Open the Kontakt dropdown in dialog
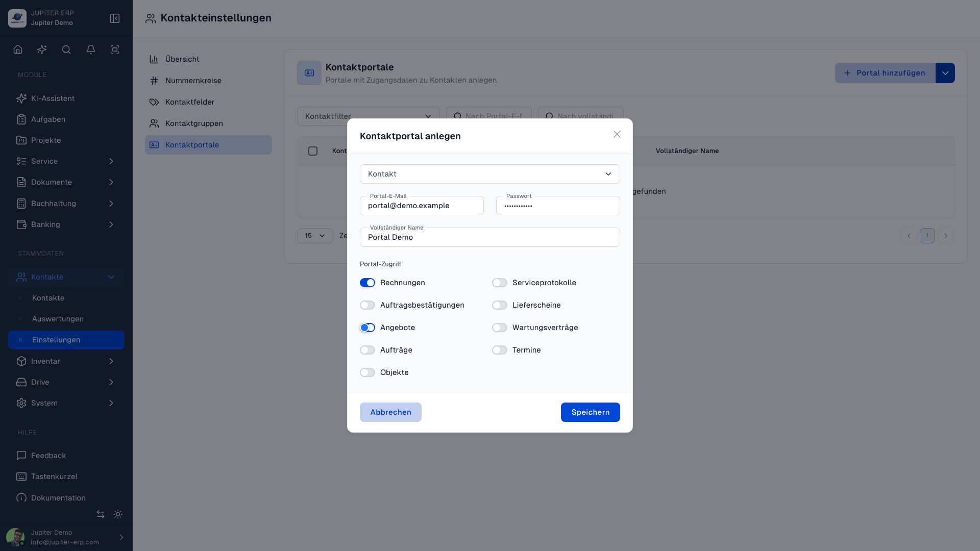980x551 pixels. click(490, 174)
